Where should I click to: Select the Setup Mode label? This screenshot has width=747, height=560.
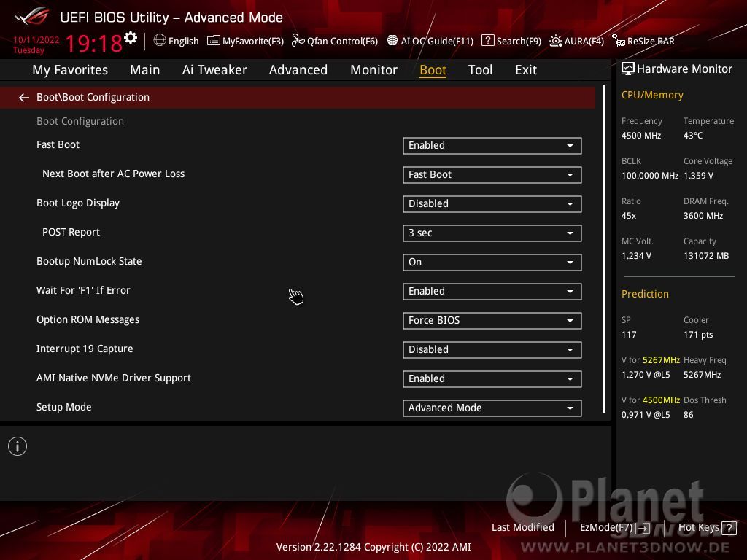[64, 407]
